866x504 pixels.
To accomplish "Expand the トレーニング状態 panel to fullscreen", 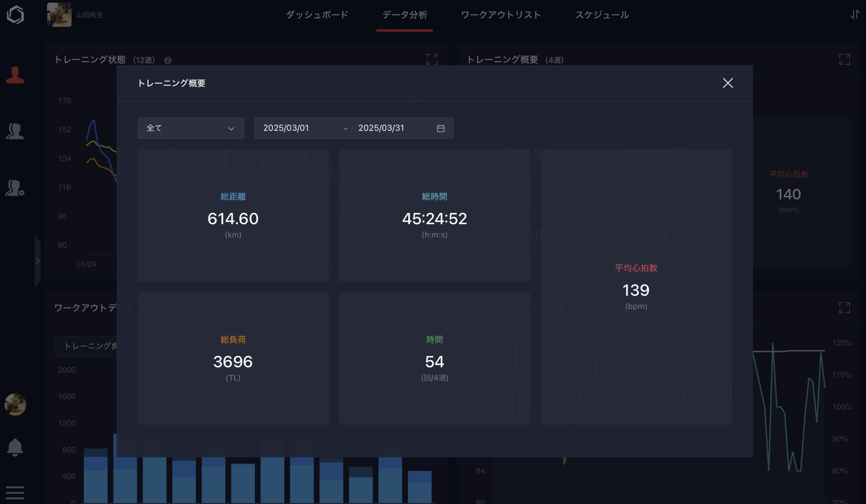I will pyautogui.click(x=432, y=59).
